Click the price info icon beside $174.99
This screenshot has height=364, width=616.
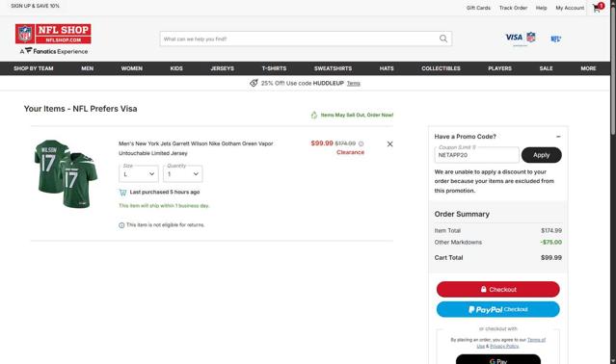(x=362, y=143)
